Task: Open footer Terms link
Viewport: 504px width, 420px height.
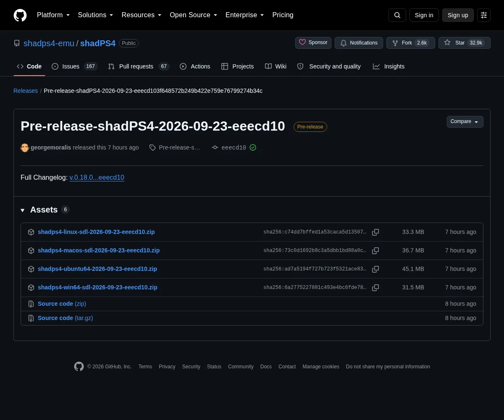Action: [x=145, y=367]
